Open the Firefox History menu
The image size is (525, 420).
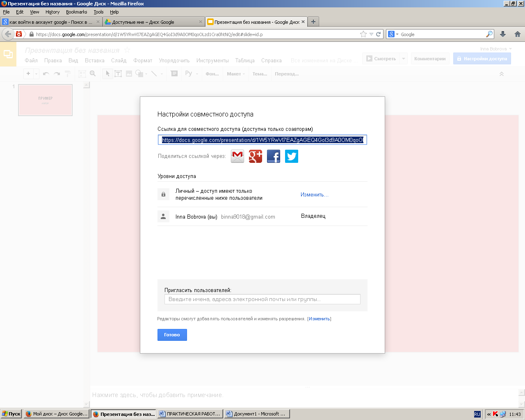pos(52,12)
